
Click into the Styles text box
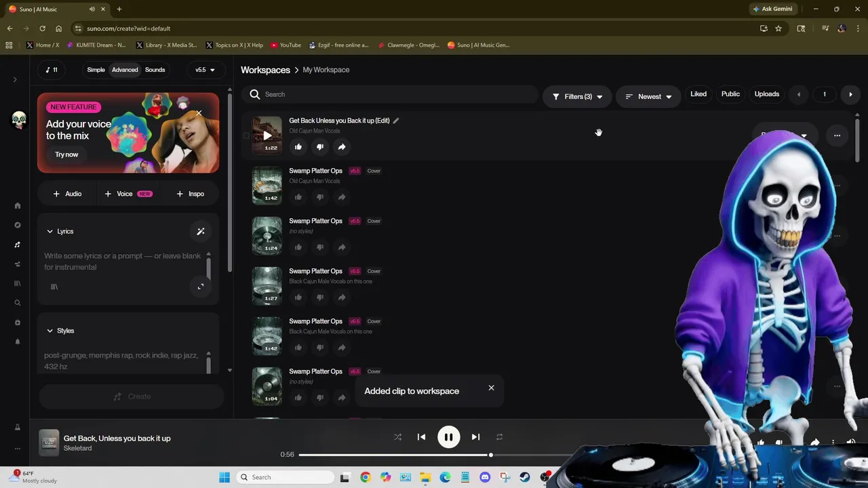(x=123, y=361)
